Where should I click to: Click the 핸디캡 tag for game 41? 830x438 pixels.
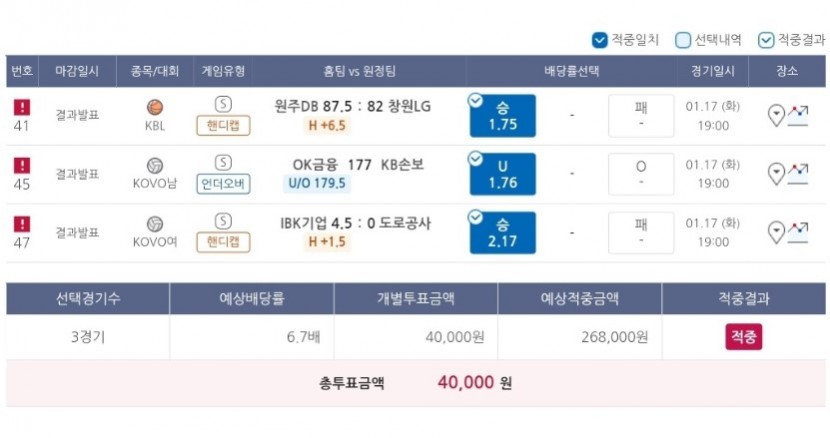pyautogui.click(x=223, y=126)
